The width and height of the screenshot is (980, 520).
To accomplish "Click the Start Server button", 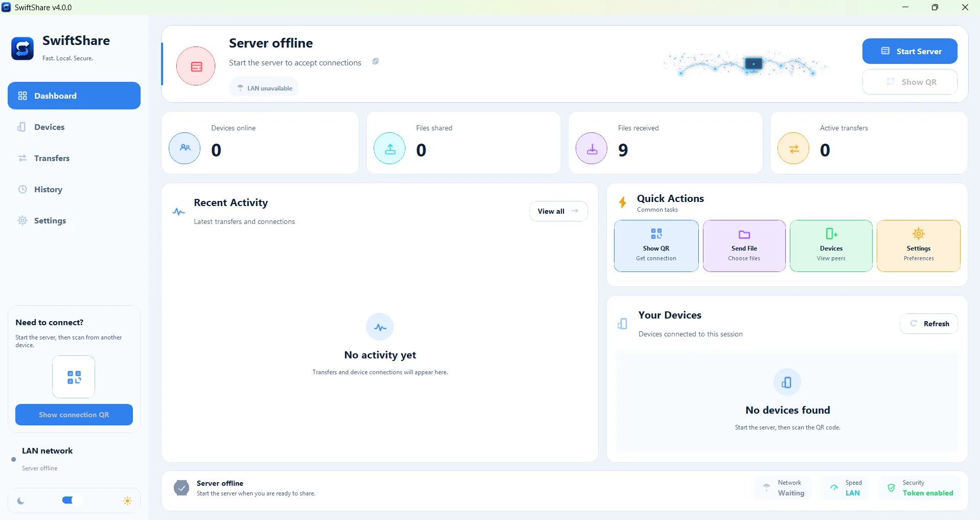I will pos(909,51).
